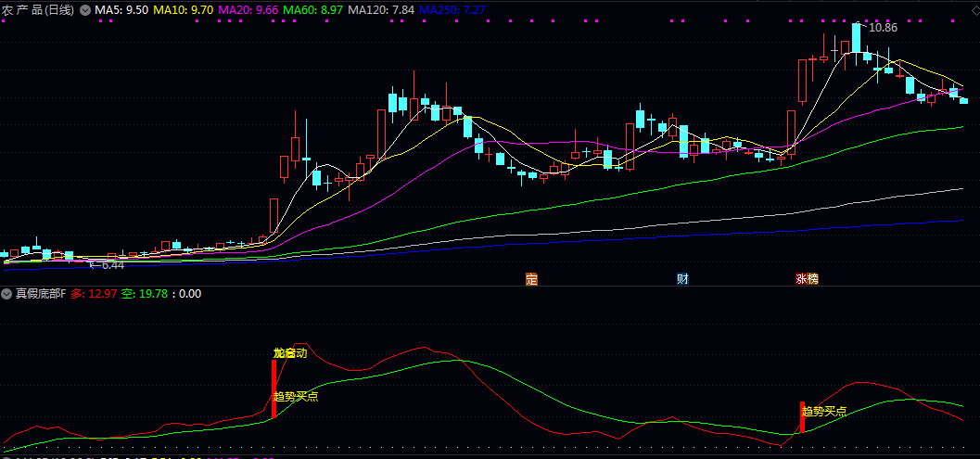Click the blue 财 financial report icon
The height and width of the screenshot is (459, 980).
[682, 278]
